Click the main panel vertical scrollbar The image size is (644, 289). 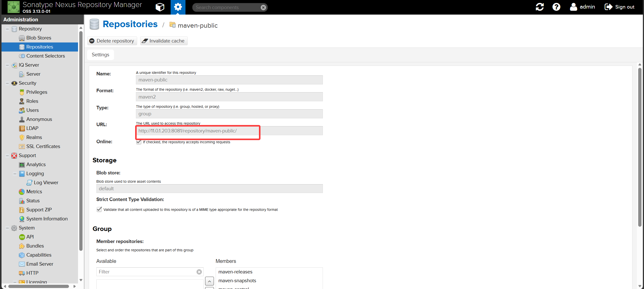(640, 147)
